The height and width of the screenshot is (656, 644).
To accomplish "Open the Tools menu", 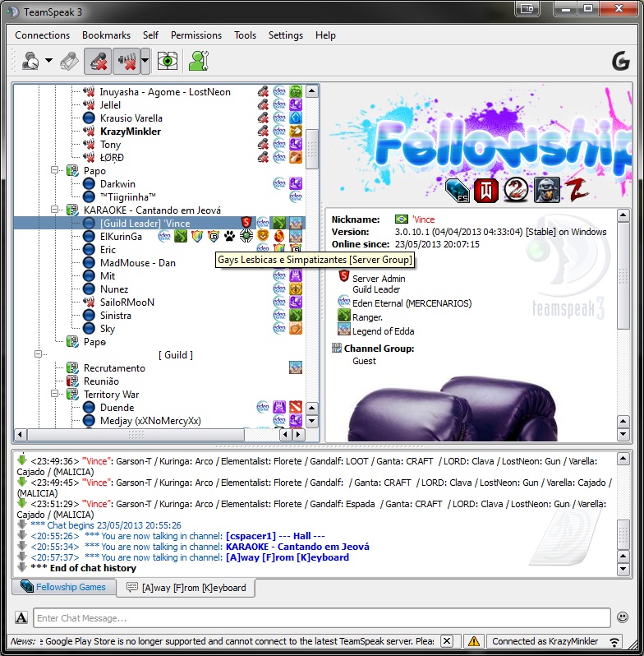I will (x=245, y=35).
